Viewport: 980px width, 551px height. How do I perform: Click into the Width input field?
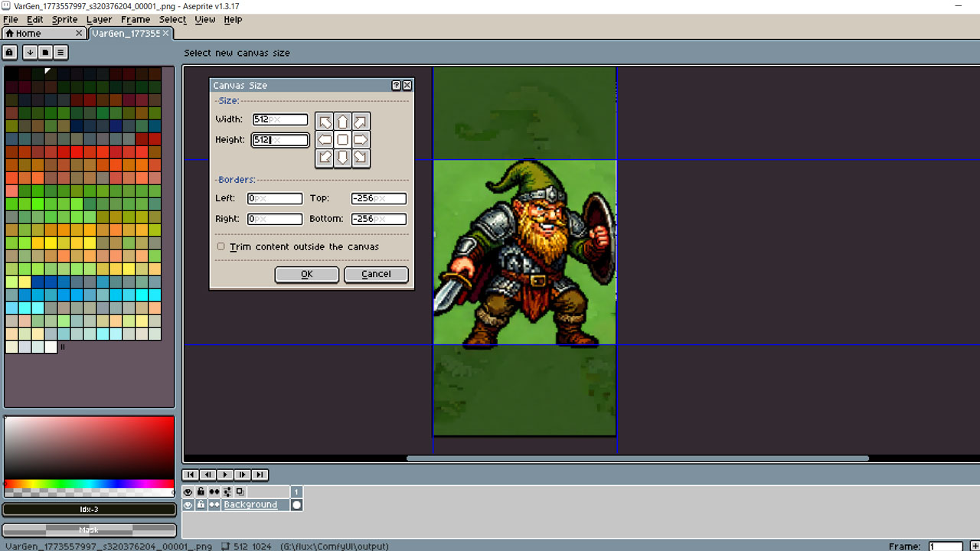(280, 119)
